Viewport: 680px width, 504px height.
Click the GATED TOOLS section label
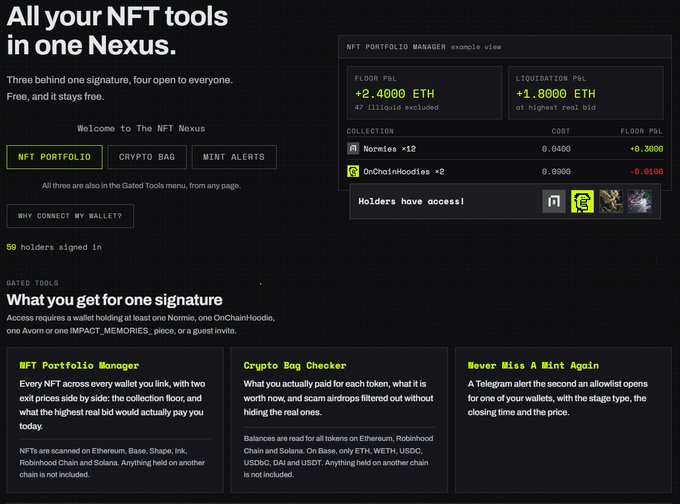[33, 283]
